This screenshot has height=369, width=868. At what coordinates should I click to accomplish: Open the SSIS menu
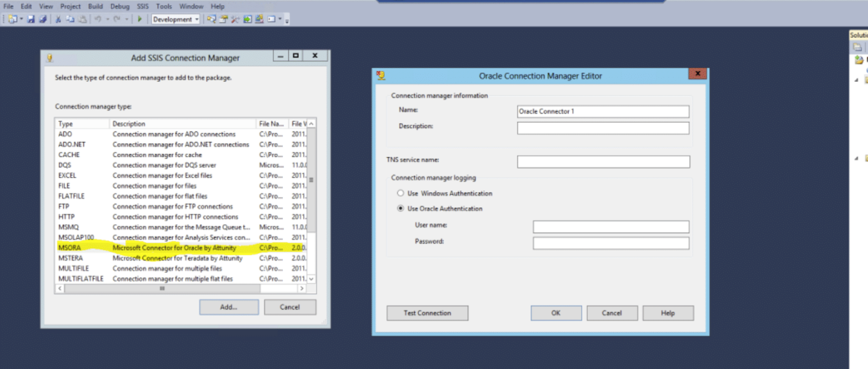(142, 6)
